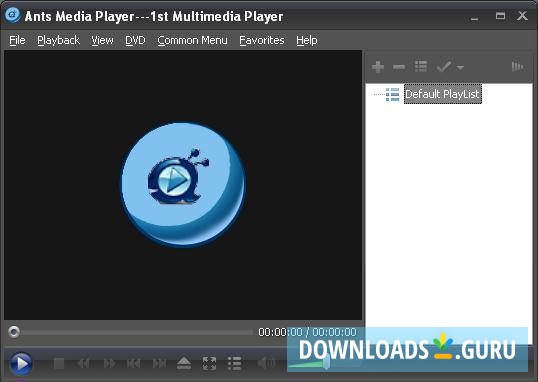Open the DVD menu

pyautogui.click(x=135, y=40)
